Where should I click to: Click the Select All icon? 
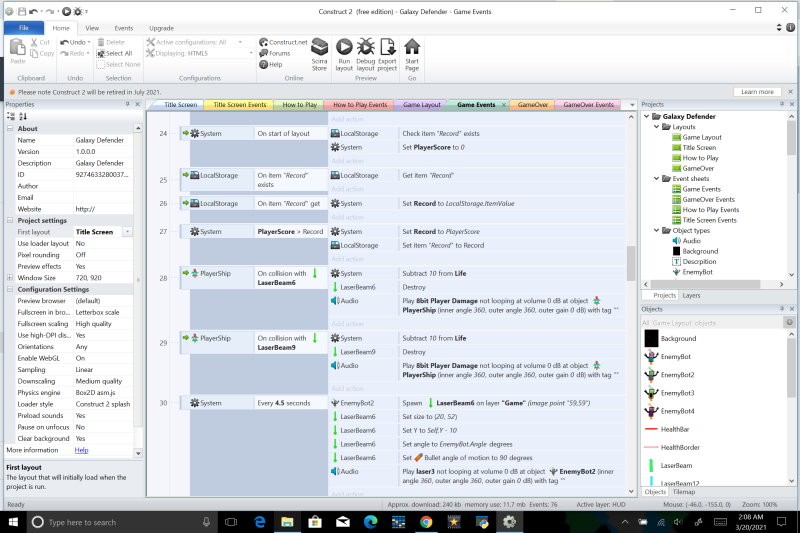[101, 53]
